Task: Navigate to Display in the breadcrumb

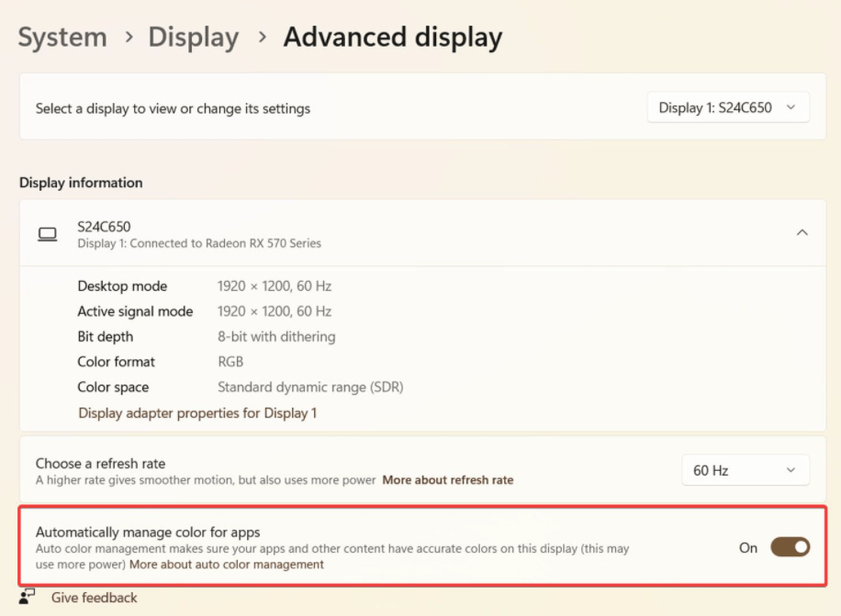Action: (x=193, y=38)
